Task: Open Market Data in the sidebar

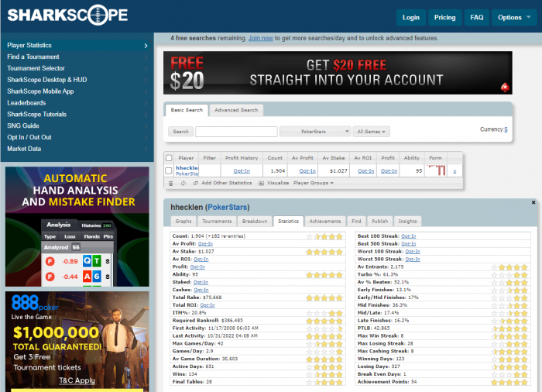Action: (77, 149)
